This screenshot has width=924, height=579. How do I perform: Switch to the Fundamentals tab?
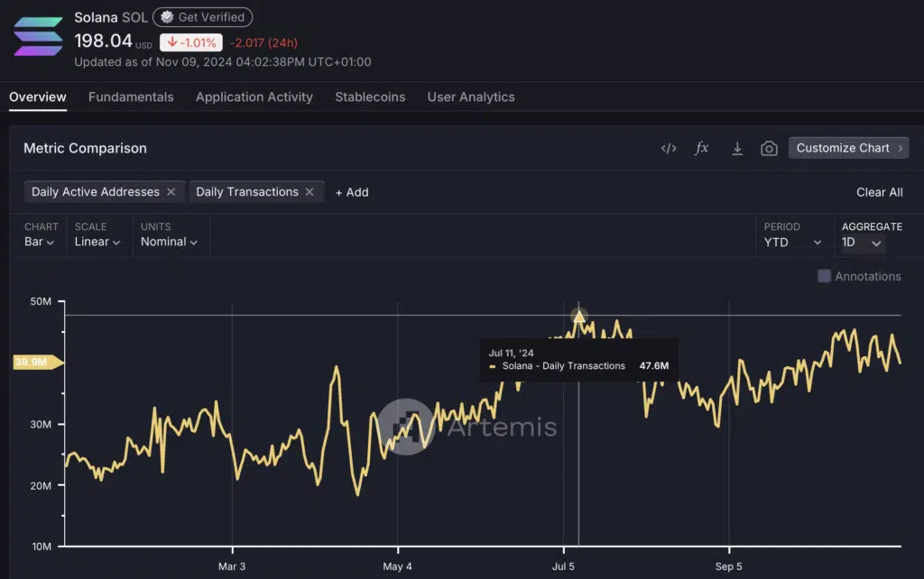(x=131, y=97)
